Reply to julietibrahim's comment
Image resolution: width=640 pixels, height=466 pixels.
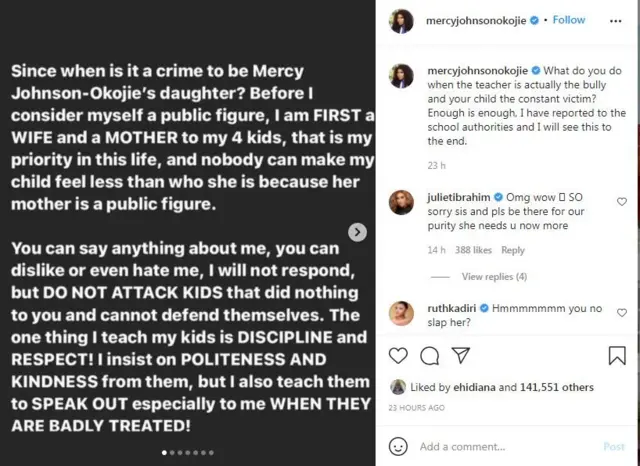point(513,250)
